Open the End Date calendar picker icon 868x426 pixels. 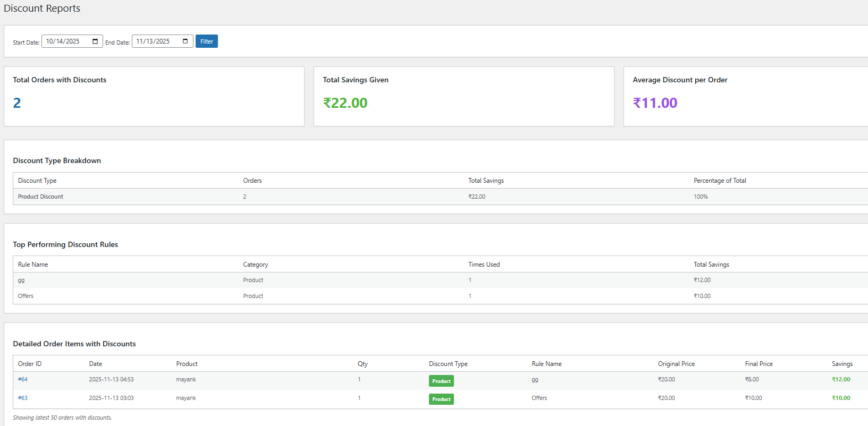coord(185,41)
